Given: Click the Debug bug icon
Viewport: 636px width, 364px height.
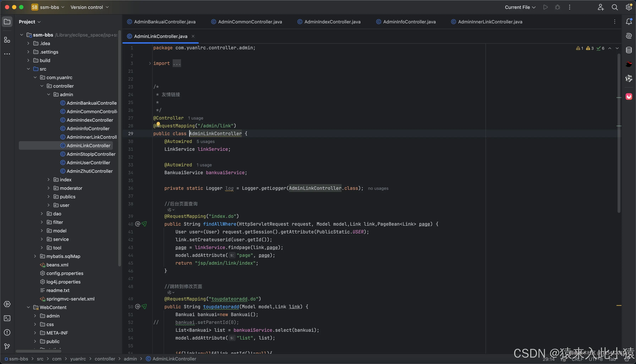Looking at the screenshot, I should (557, 7).
